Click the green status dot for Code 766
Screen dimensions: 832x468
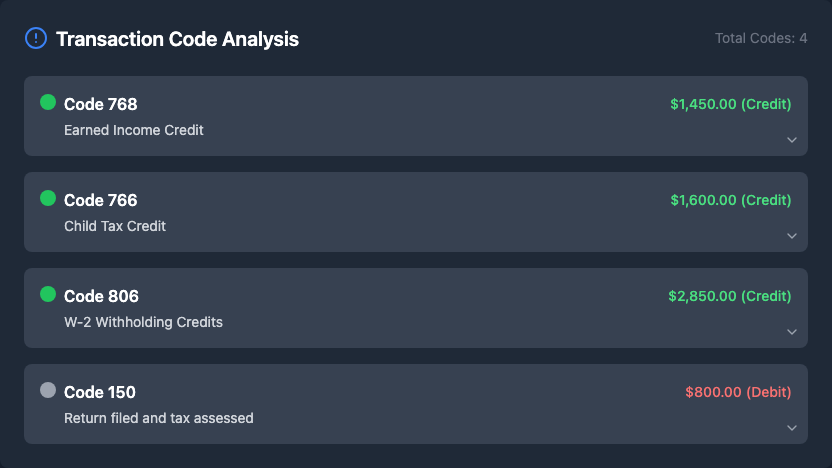tap(48, 198)
